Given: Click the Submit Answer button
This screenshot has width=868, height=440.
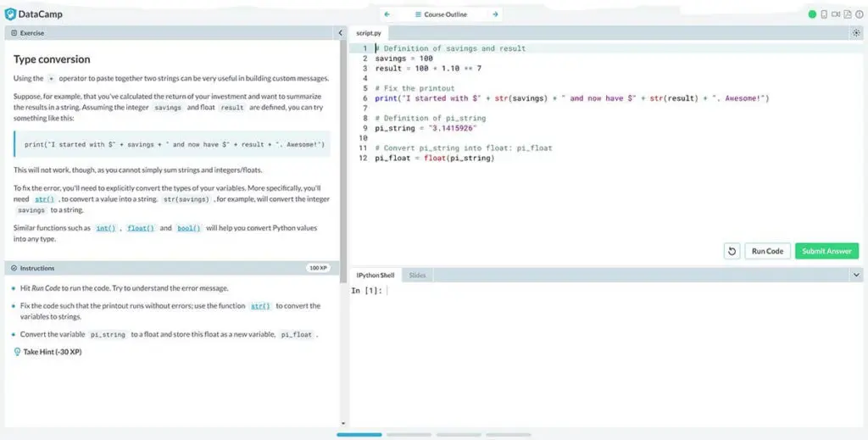Looking at the screenshot, I should pos(826,251).
